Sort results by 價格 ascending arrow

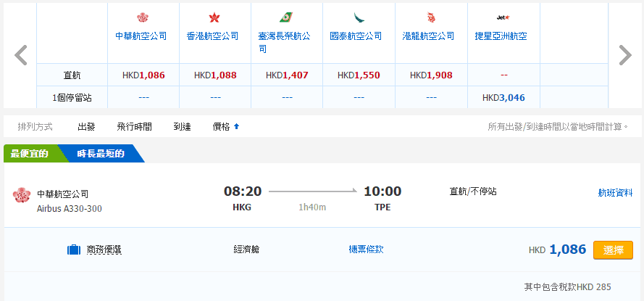tap(236, 126)
